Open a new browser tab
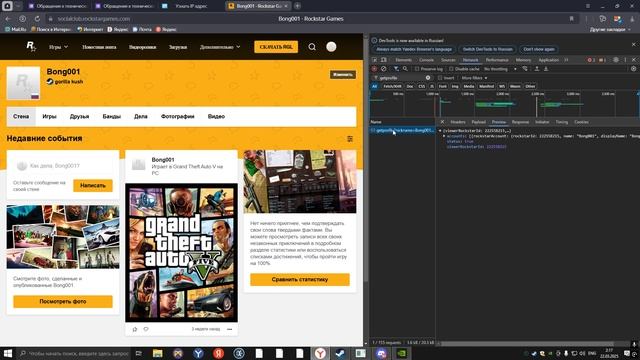This screenshot has width=640, height=360. click(298, 6)
